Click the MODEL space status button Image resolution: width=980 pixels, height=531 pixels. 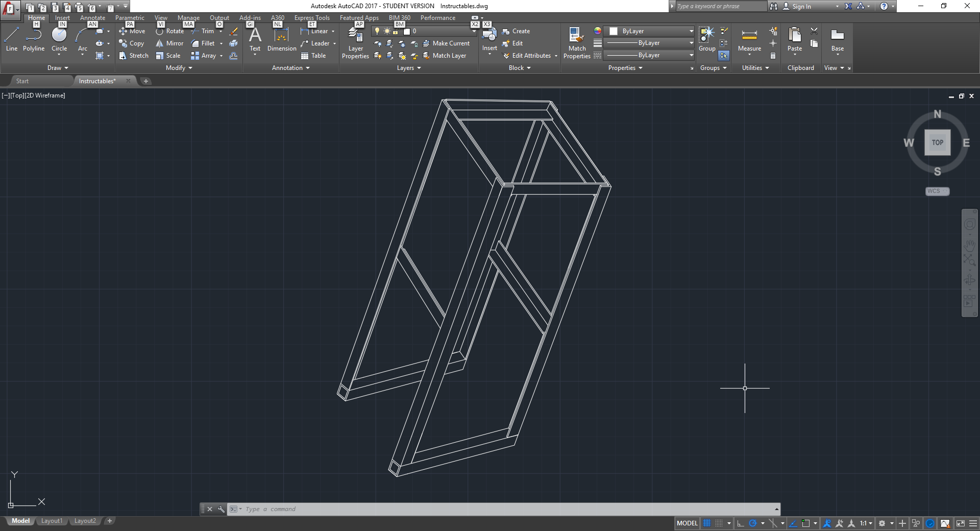point(687,523)
